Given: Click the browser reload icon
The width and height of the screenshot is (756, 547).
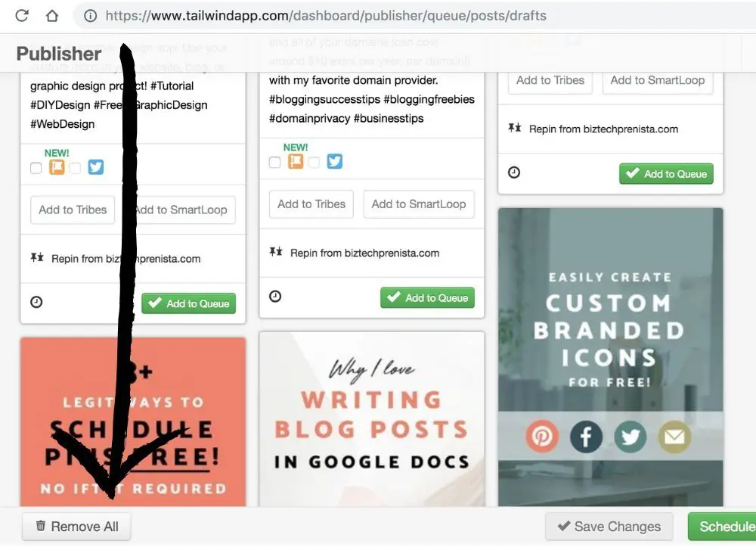Looking at the screenshot, I should click(22, 16).
